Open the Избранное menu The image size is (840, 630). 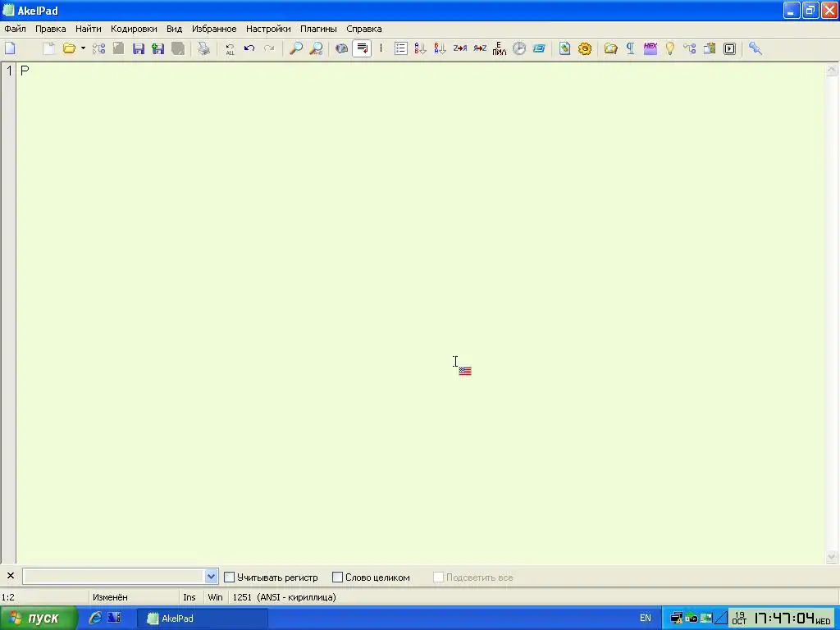214,29
